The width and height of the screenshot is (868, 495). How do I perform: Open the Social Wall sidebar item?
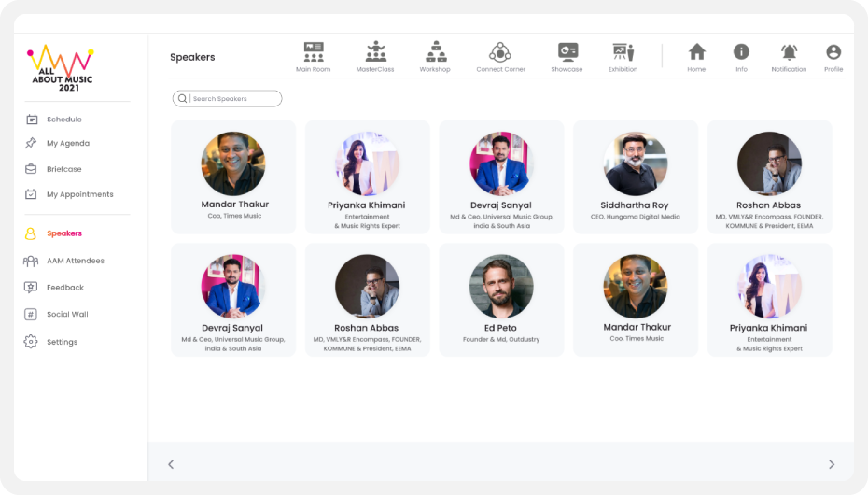[x=66, y=315]
